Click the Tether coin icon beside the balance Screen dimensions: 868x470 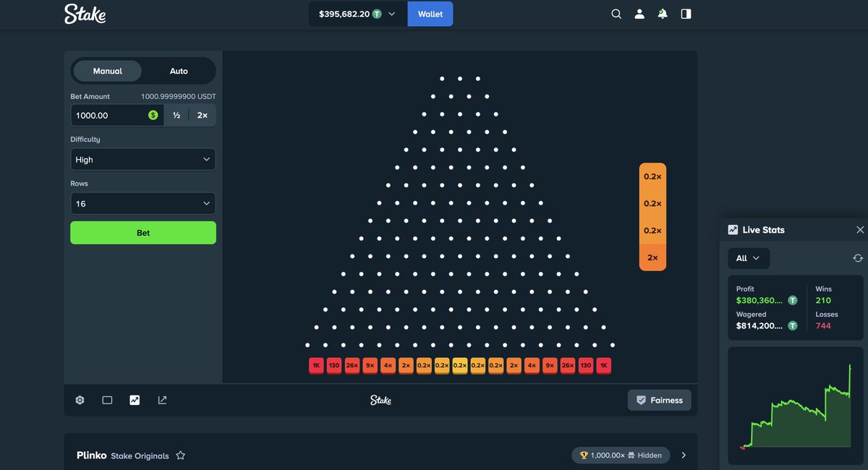(377, 14)
